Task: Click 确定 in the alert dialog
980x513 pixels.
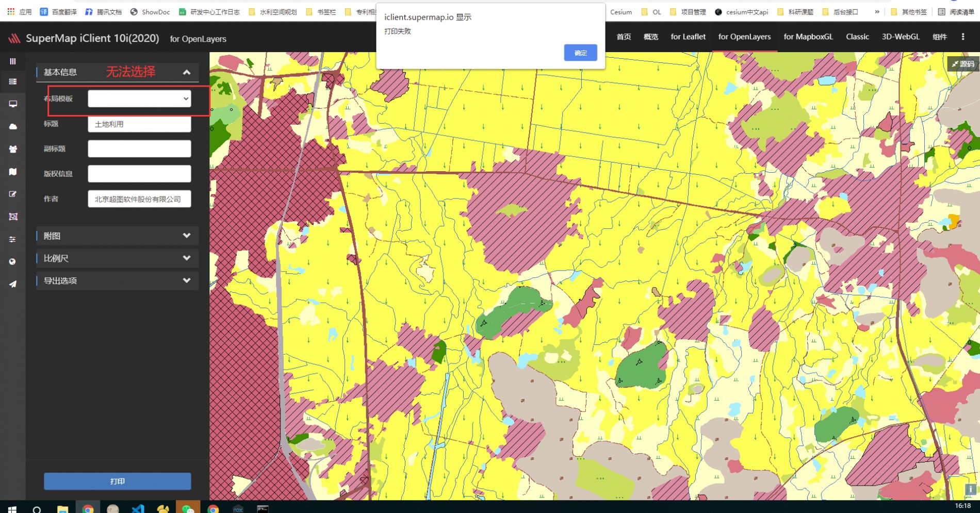Action: click(x=580, y=53)
